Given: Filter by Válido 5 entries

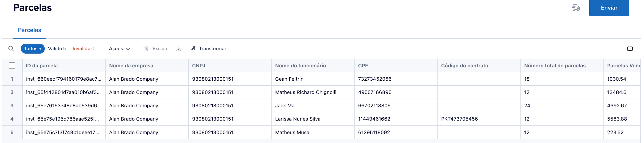Looking at the screenshot, I should coord(57,48).
